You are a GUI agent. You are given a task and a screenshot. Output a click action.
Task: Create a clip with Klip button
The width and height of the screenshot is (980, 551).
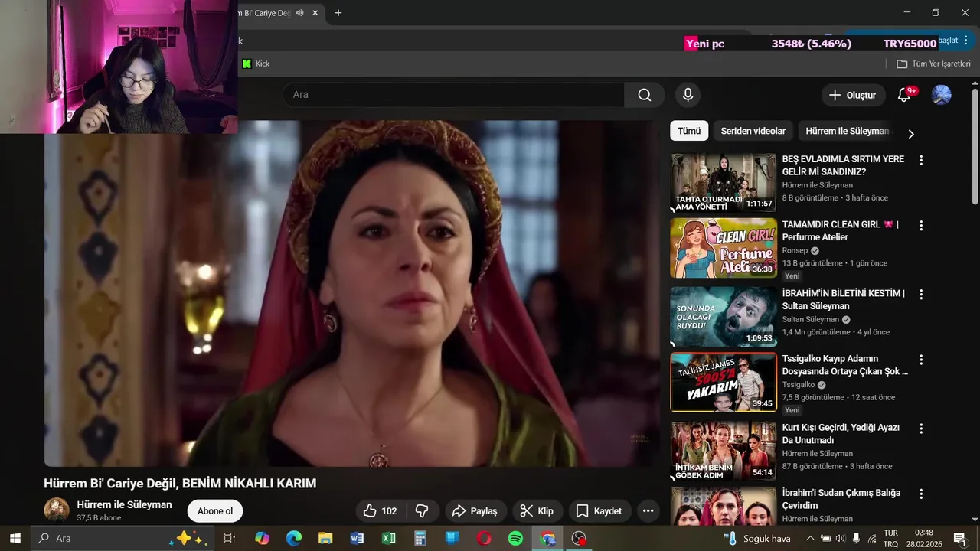[x=537, y=510]
